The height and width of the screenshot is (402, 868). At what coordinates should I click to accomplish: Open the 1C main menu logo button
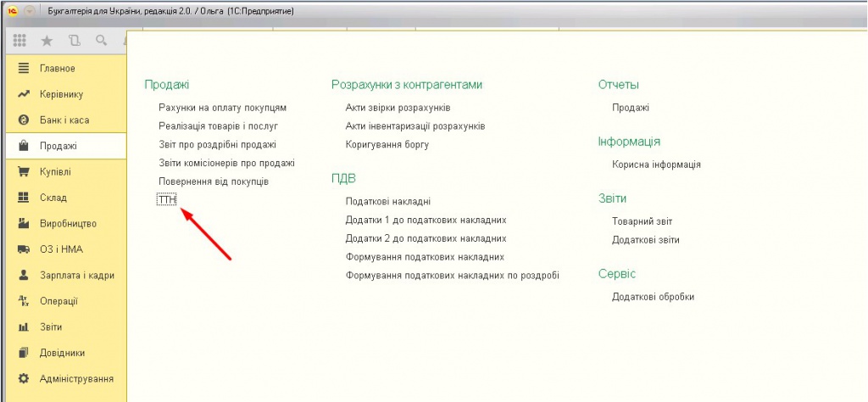(x=11, y=11)
